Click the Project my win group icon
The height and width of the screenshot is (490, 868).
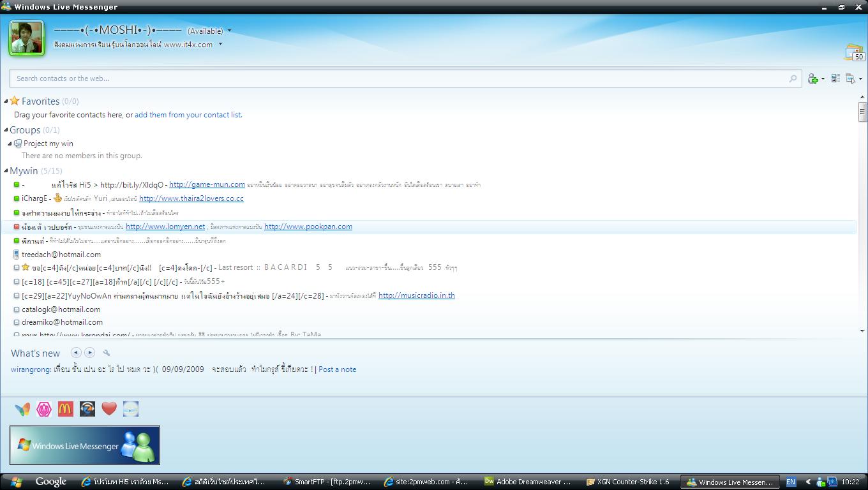tap(18, 144)
